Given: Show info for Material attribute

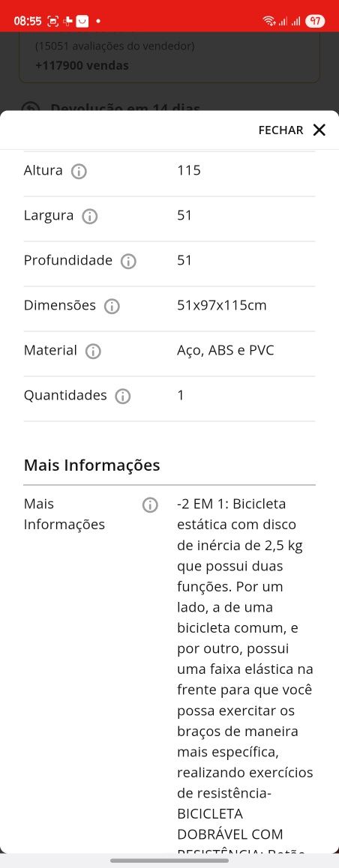Looking at the screenshot, I should coord(93,351).
